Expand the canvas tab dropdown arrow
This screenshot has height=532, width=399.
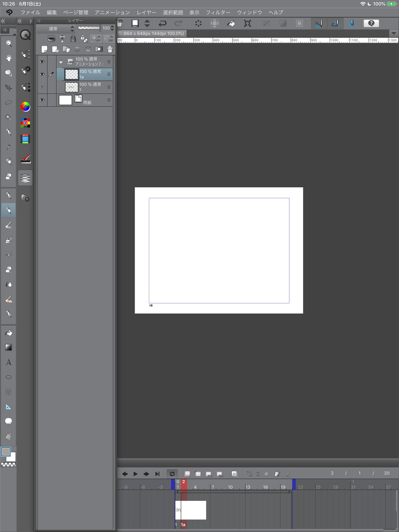[x=393, y=33]
